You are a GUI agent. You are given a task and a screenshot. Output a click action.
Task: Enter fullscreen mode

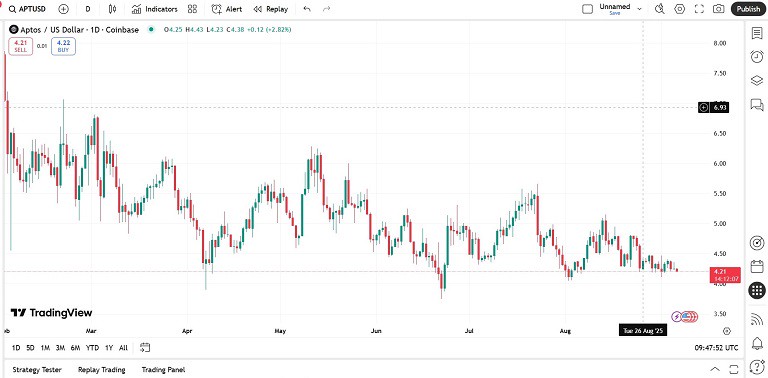pyautogui.click(x=699, y=9)
